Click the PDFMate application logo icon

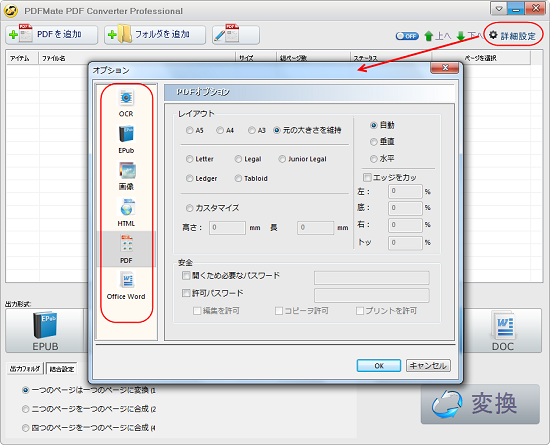pyautogui.click(x=11, y=11)
